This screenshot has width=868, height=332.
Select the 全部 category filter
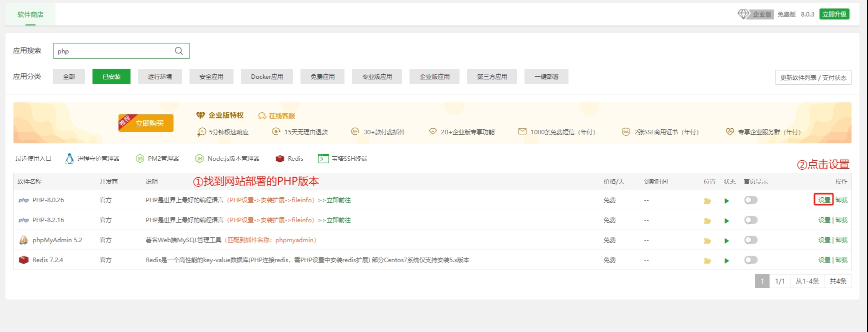[69, 76]
